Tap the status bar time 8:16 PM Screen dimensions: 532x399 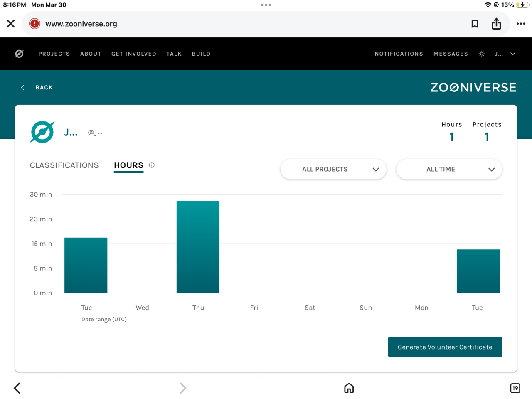click(15, 5)
